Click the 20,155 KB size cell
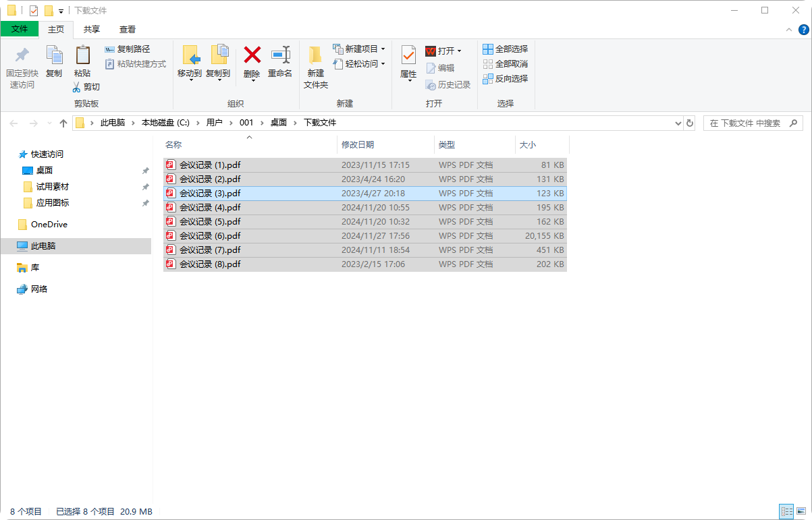812x520 pixels. click(x=544, y=236)
